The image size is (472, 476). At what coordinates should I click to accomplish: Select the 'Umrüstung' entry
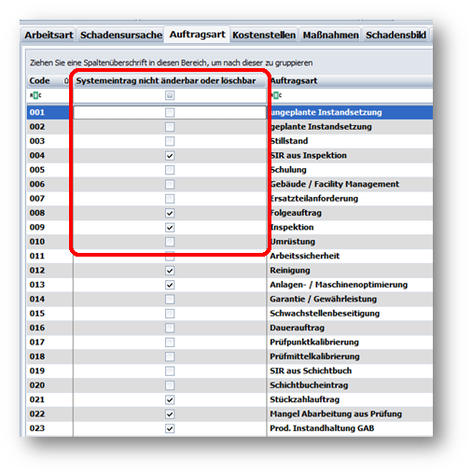[350, 242]
